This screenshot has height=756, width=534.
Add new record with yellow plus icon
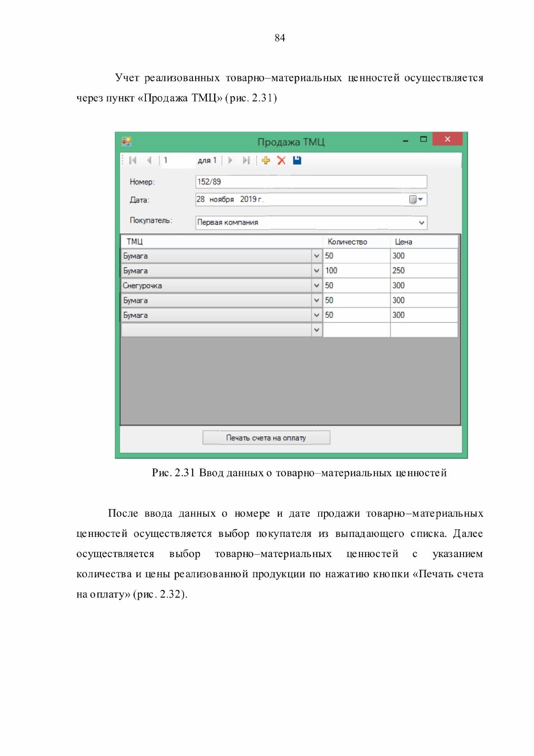tap(266, 160)
